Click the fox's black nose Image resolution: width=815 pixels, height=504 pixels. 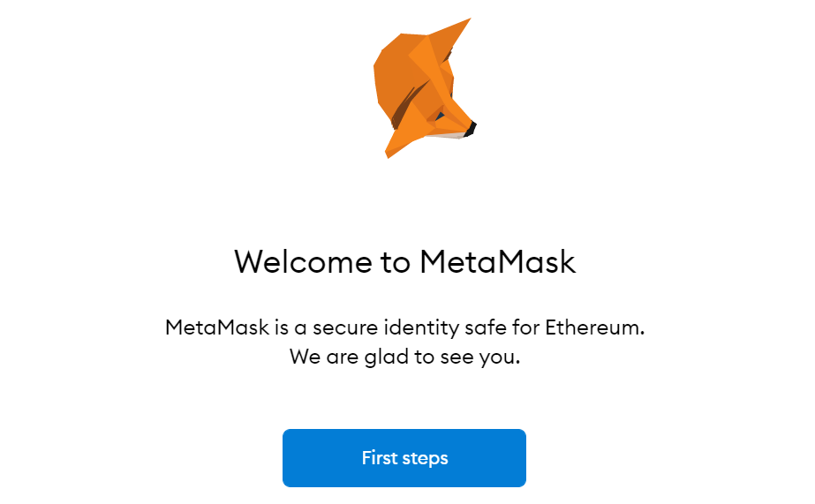[471, 128]
